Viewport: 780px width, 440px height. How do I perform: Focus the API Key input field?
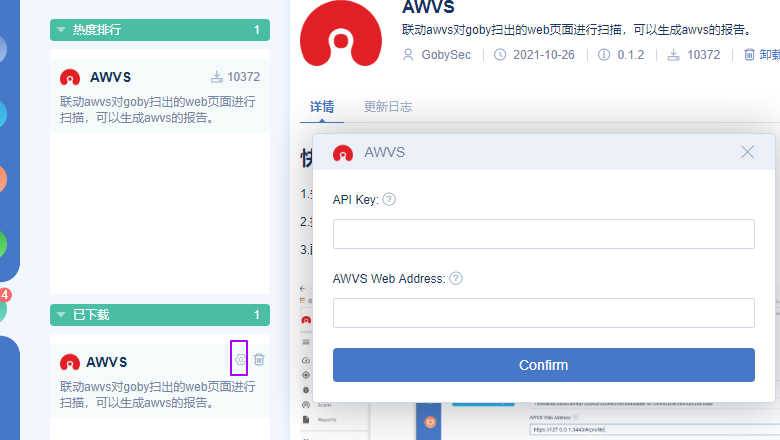(x=544, y=234)
